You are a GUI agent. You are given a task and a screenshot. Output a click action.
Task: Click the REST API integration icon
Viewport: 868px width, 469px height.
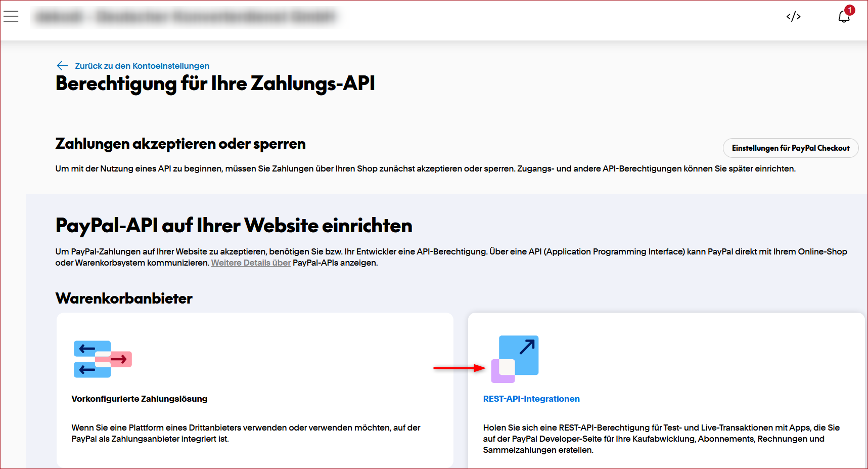point(515,359)
